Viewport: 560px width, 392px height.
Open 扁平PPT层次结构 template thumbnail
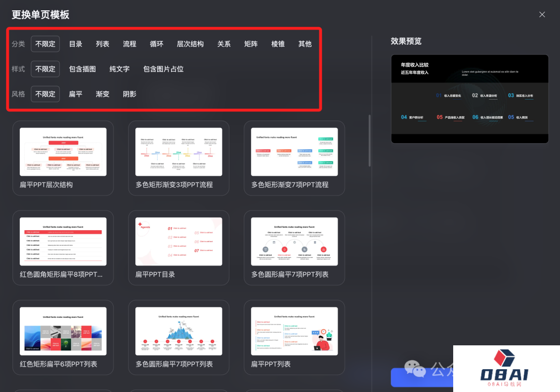(x=63, y=152)
